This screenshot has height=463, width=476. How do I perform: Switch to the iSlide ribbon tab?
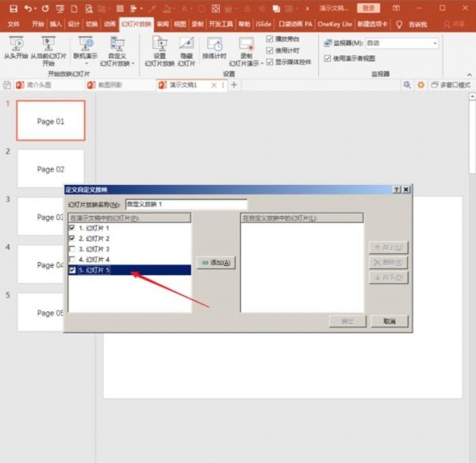(263, 25)
